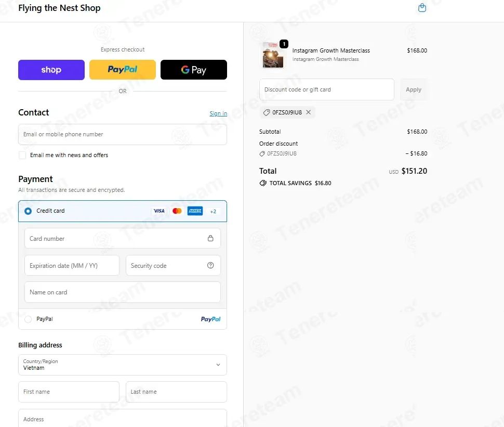Focus the Address field
This screenshot has height=427, width=504.
pos(123,418)
